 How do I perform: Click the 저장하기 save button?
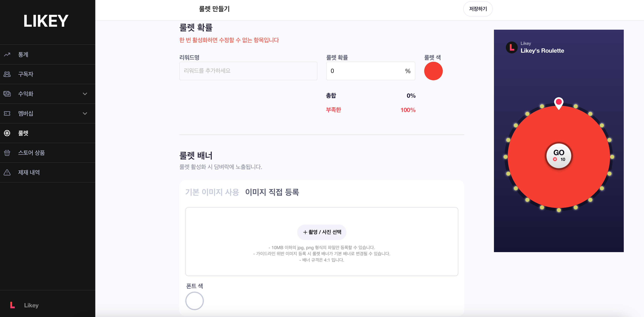pos(478,9)
